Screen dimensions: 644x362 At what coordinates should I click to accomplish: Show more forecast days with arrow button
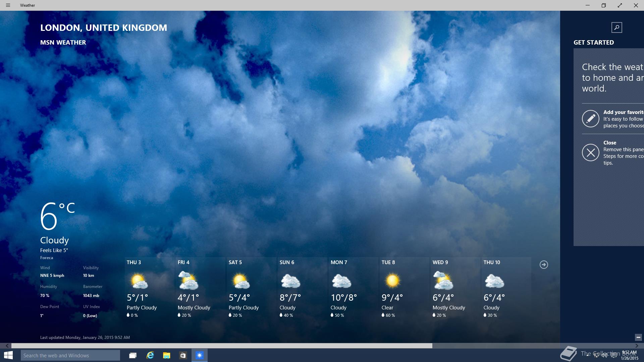[x=544, y=265]
